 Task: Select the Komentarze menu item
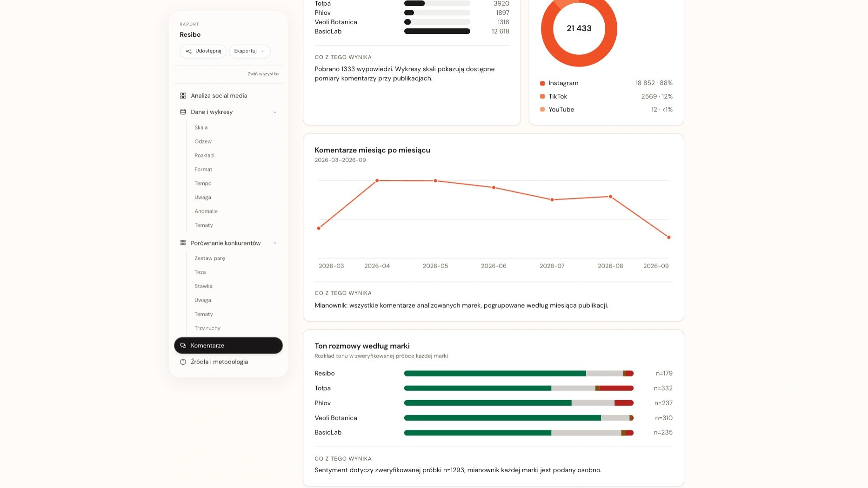tap(228, 345)
